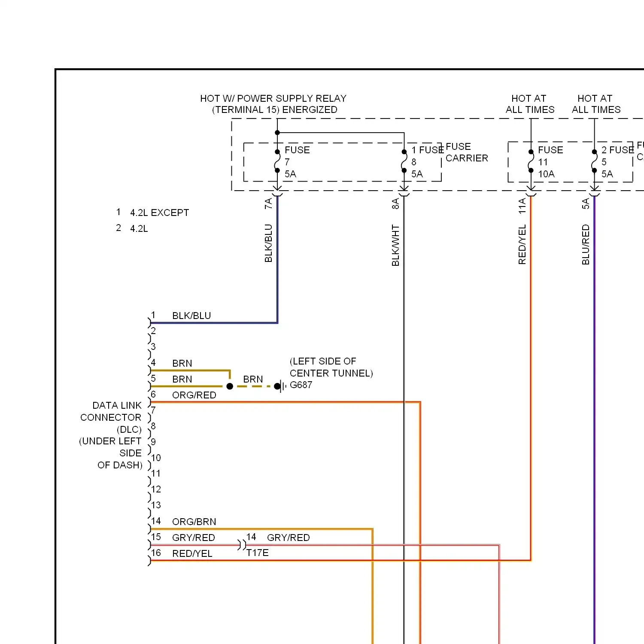Screen dimensions: 644x644
Task: Click the "GRY/RED" label right of T17E pin 14
Action: (x=288, y=538)
